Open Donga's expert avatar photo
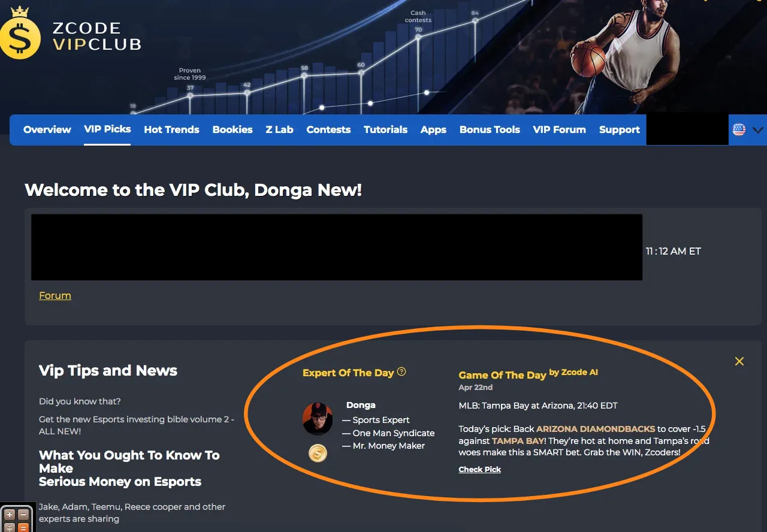767x532 pixels. 318,418
